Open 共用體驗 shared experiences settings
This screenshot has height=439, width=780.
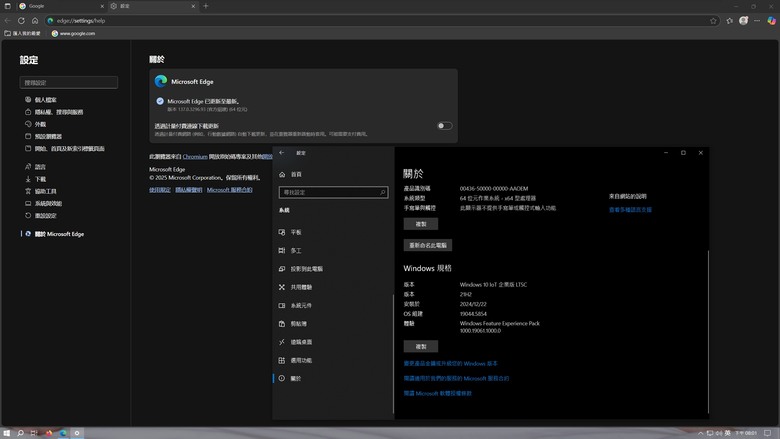tap(295, 287)
